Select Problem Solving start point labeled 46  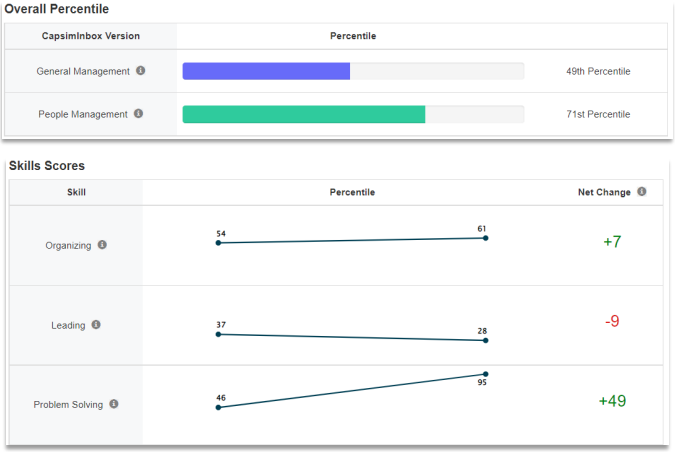(x=218, y=407)
